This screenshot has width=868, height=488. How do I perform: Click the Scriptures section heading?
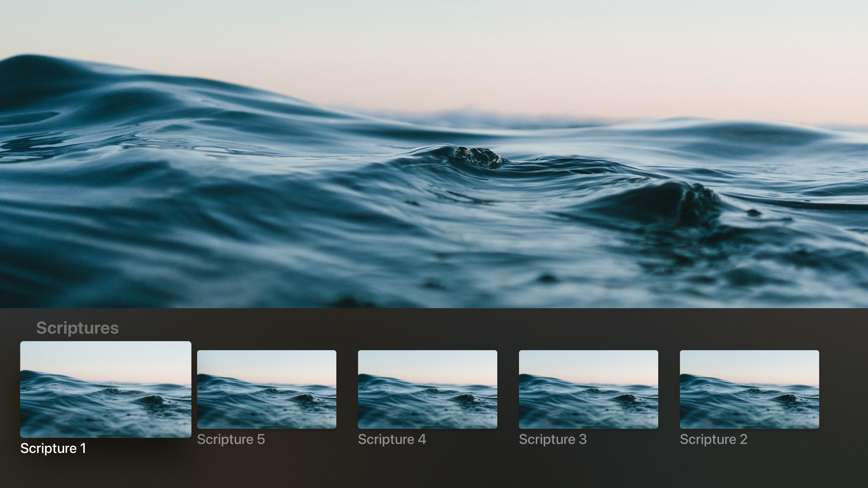pyautogui.click(x=78, y=328)
